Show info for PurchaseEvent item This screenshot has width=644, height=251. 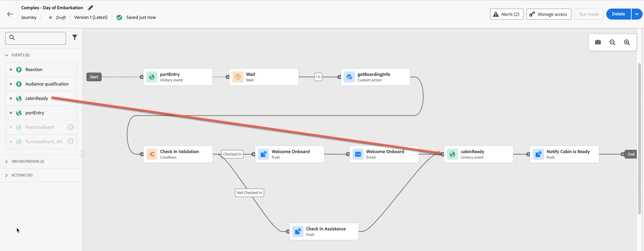tap(70, 127)
